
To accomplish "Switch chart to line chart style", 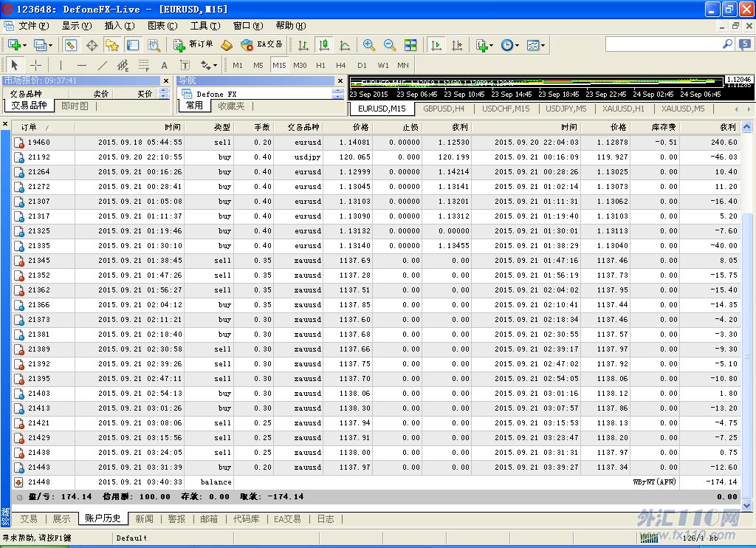I will click(x=345, y=45).
